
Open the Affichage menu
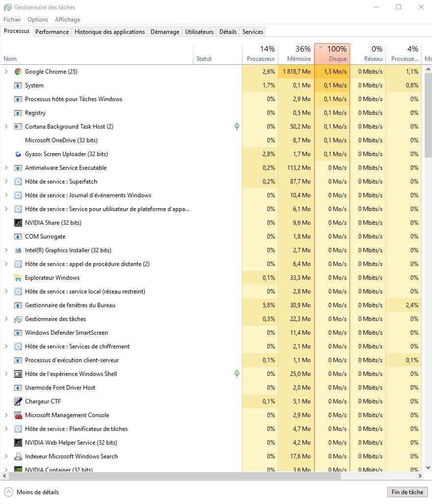(x=68, y=20)
